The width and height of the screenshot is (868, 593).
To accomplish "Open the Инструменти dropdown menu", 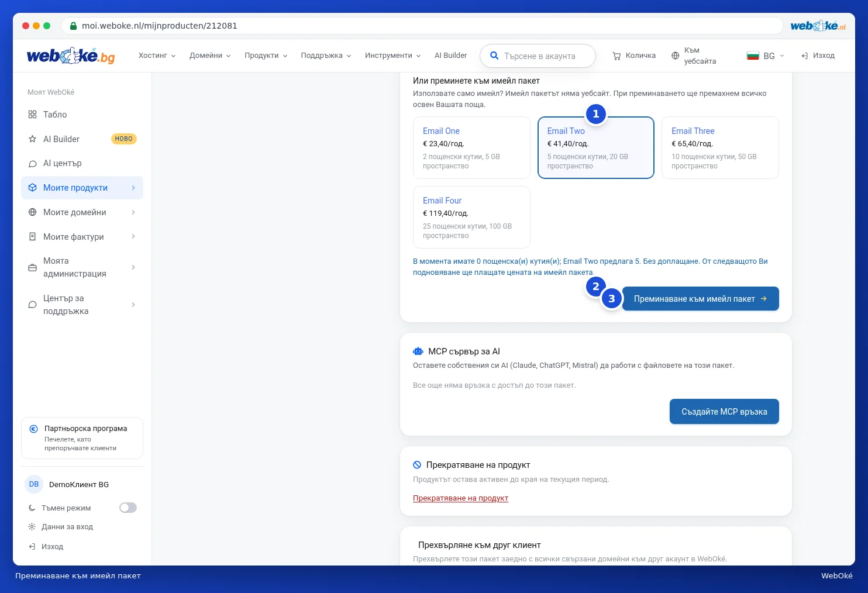I will click(393, 56).
